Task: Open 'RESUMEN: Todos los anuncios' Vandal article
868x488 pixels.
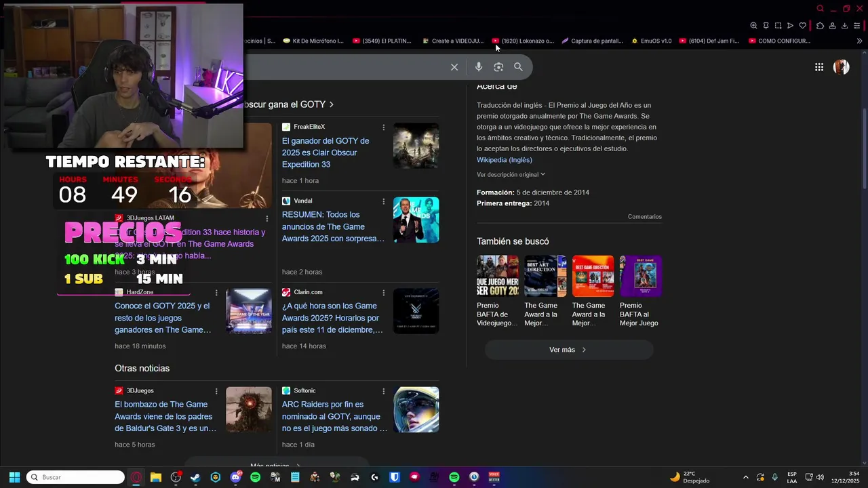Action: tap(333, 226)
